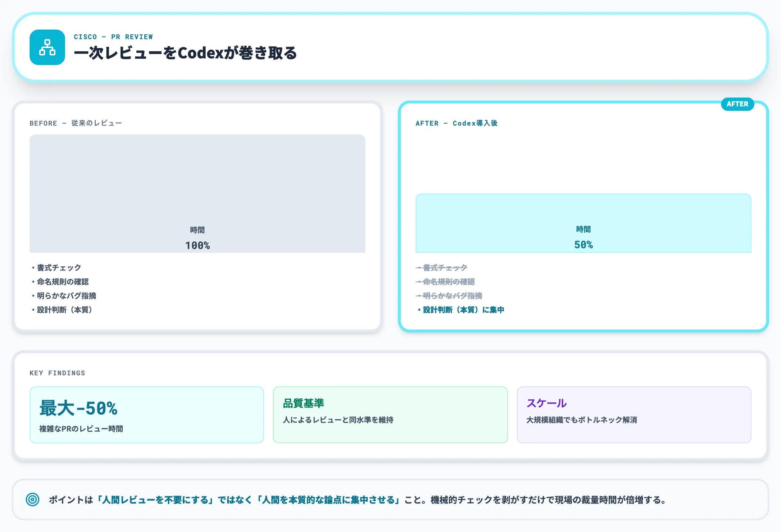Click the 品質基準 finding card
The height and width of the screenshot is (532, 781).
[x=390, y=415]
